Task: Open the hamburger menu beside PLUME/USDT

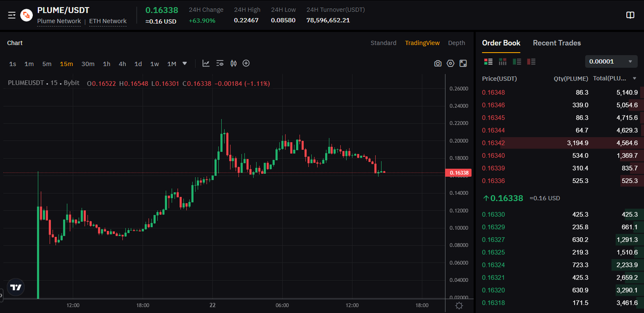Action: 12,15
